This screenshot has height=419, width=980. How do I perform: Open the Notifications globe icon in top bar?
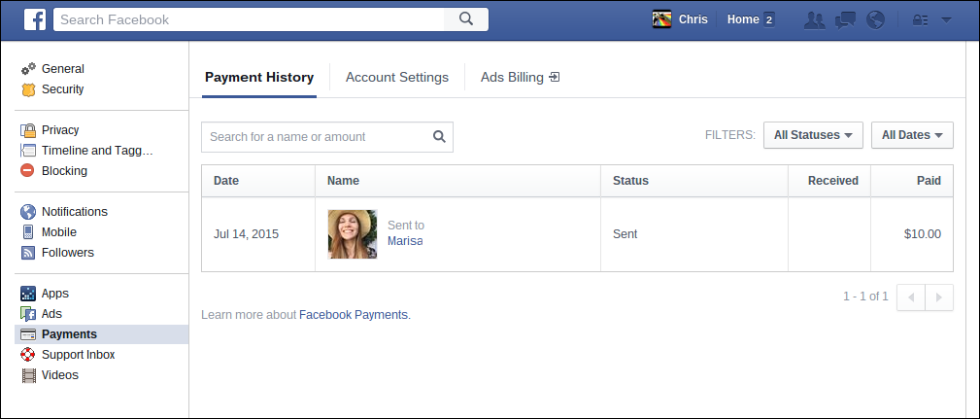point(876,20)
